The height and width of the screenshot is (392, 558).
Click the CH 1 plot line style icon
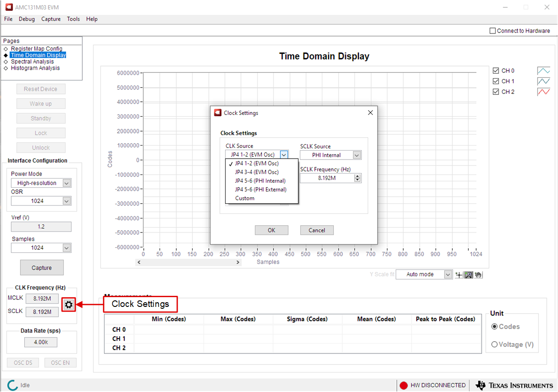pos(544,81)
